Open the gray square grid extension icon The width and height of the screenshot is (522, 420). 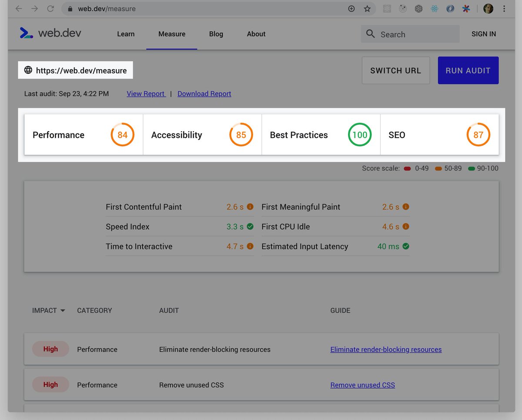[x=387, y=9]
